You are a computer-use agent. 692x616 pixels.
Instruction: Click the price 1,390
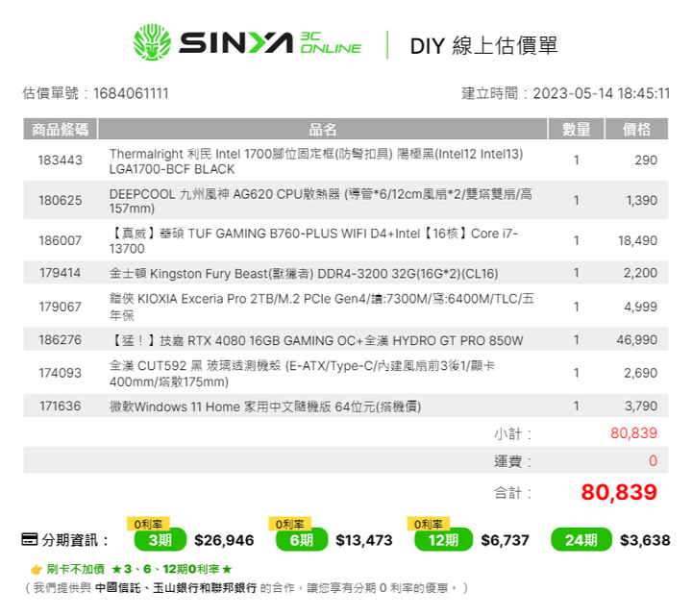click(642, 201)
